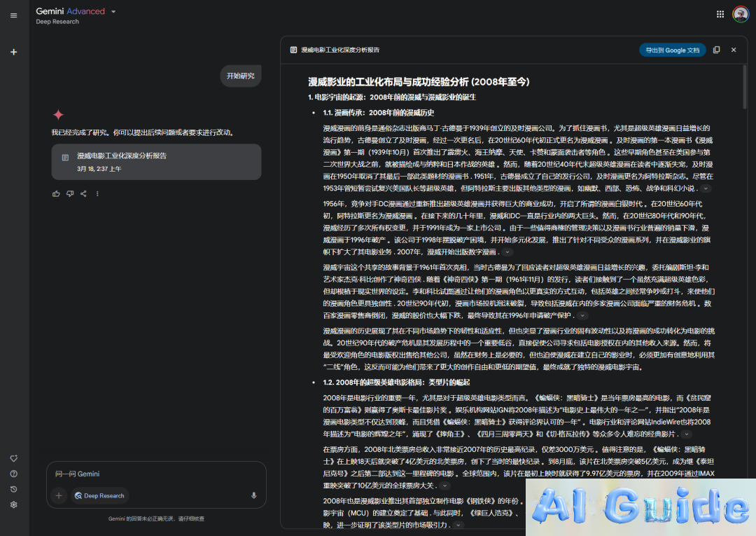Click the Gemini disclaimer text at bottom
The image size is (756, 536).
click(x=156, y=518)
